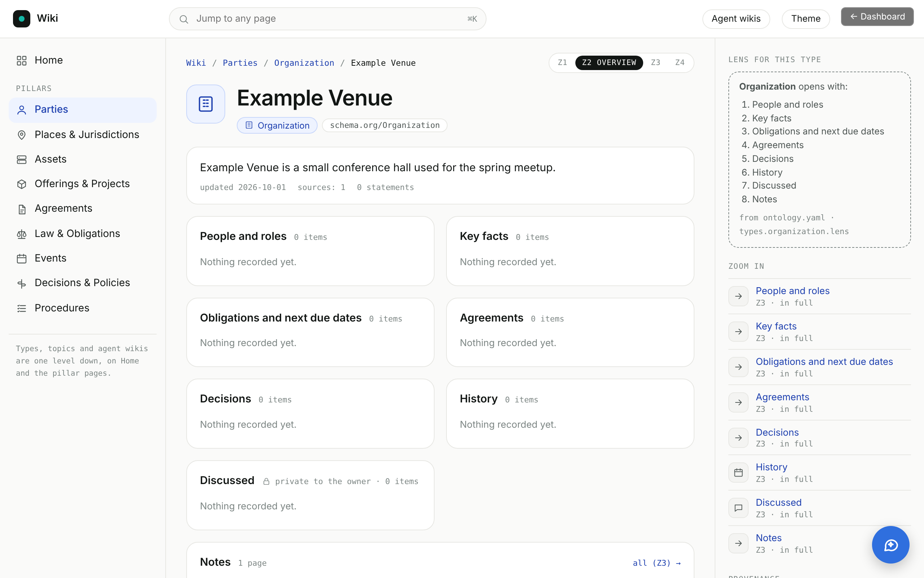Click the Decisions & Policies signpost icon
The height and width of the screenshot is (578, 924).
[22, 283]
